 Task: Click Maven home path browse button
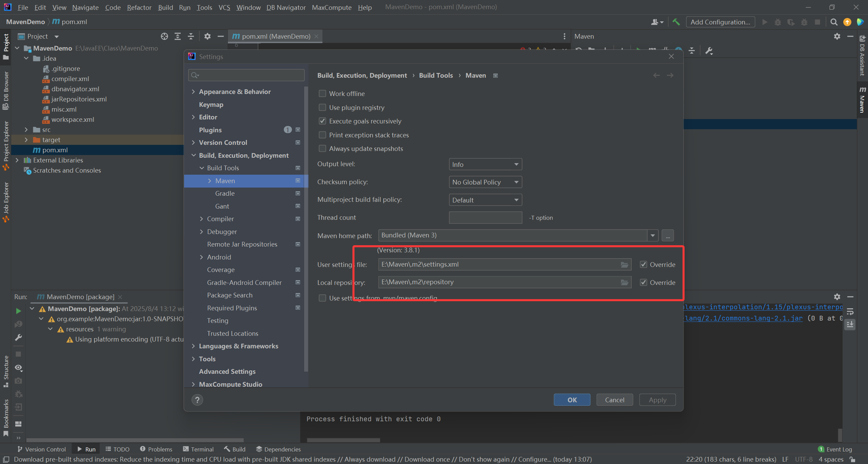pyautogui.click(x=668, y=235)
